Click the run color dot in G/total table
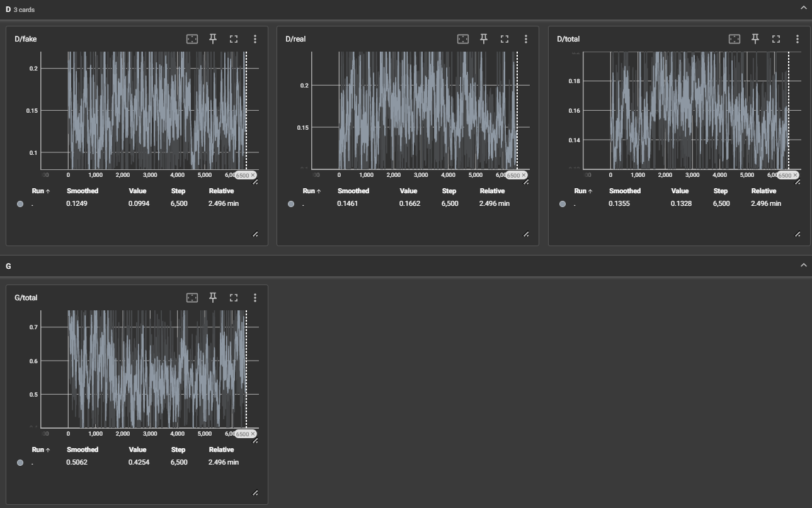The width and height of the screenshot is (812, 508). (x=20, y=463)
